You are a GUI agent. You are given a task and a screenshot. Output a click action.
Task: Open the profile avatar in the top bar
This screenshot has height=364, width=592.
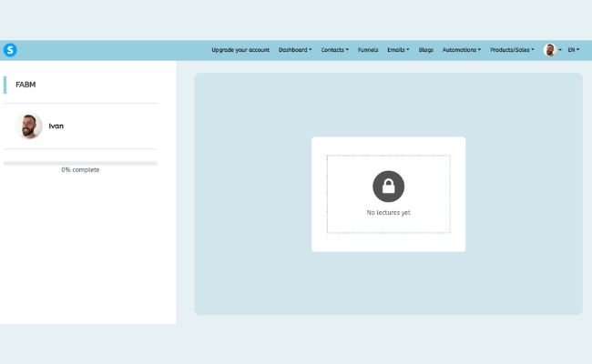coord(550,50)
